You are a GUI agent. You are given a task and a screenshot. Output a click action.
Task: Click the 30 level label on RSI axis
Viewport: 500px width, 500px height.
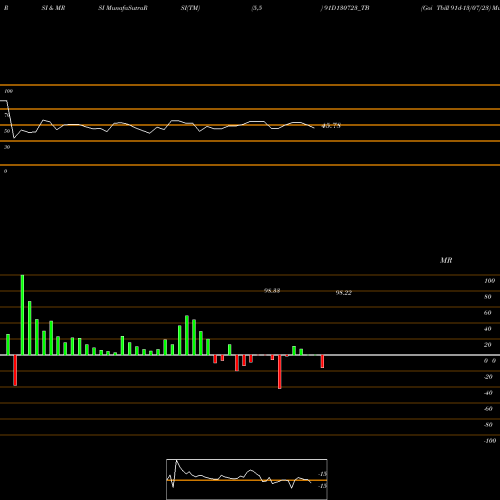pyautogui.click(x=7, y=147)
